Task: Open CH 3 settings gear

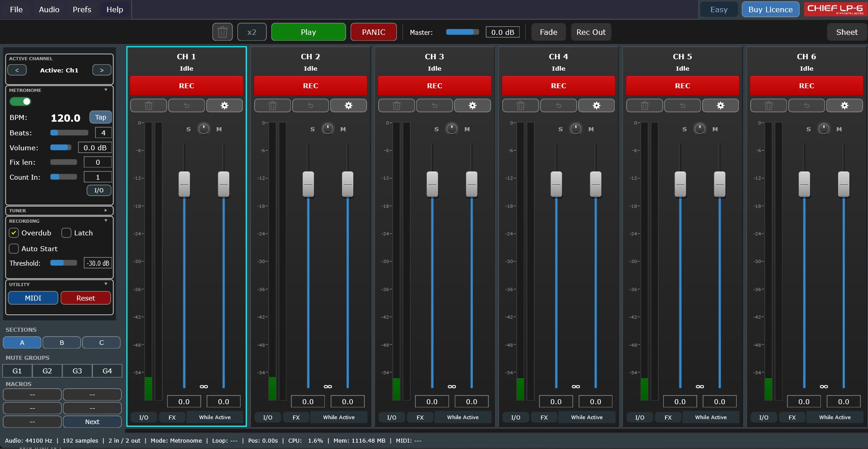Action: (x=473, y=105)
